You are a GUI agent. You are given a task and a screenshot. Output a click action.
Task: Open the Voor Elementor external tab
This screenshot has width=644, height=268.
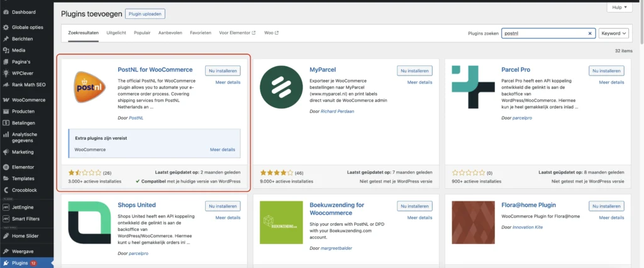coord(237,33)
